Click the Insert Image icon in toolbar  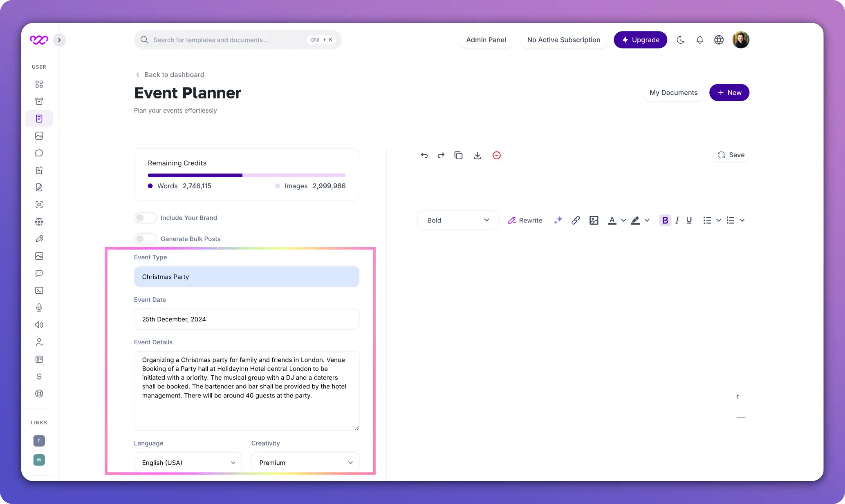click(593, 220)
